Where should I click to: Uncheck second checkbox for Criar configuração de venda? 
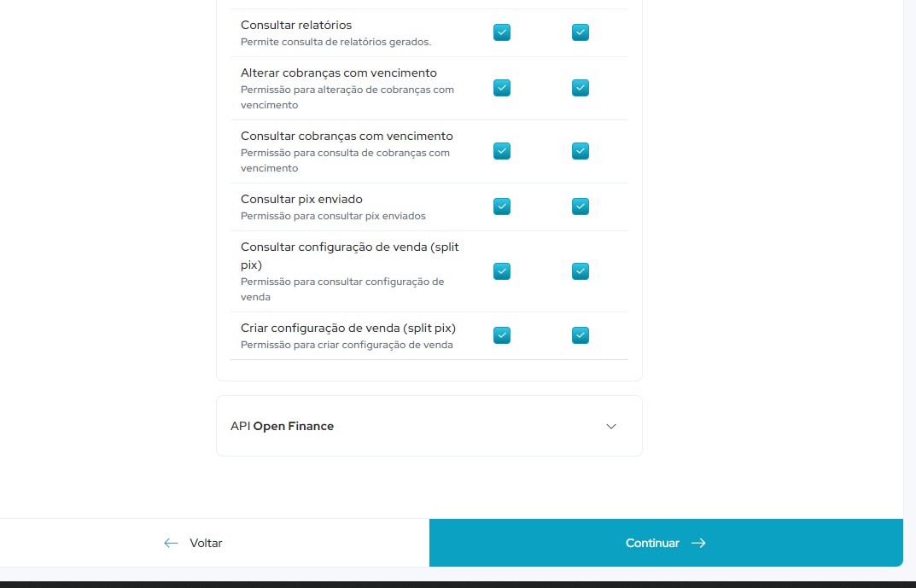point(581,335)
